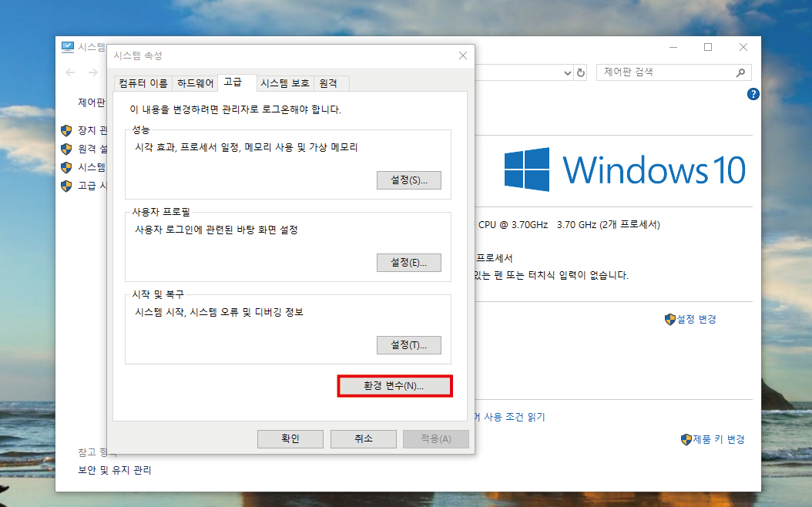Click text '이 내용을 변경하려면 관리자로 로그온해야 합니다.'

coord(235,109)
